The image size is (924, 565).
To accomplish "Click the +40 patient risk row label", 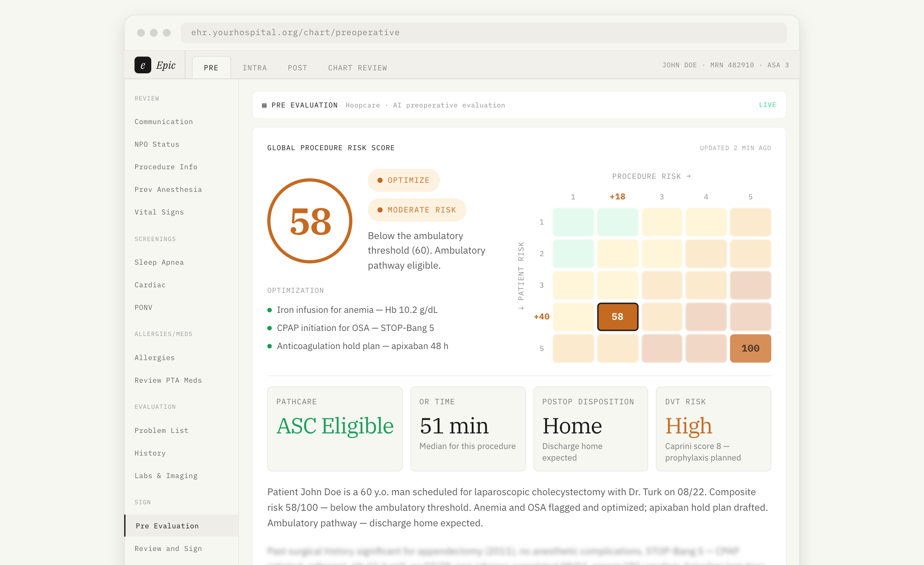I will tap(542, 317).
